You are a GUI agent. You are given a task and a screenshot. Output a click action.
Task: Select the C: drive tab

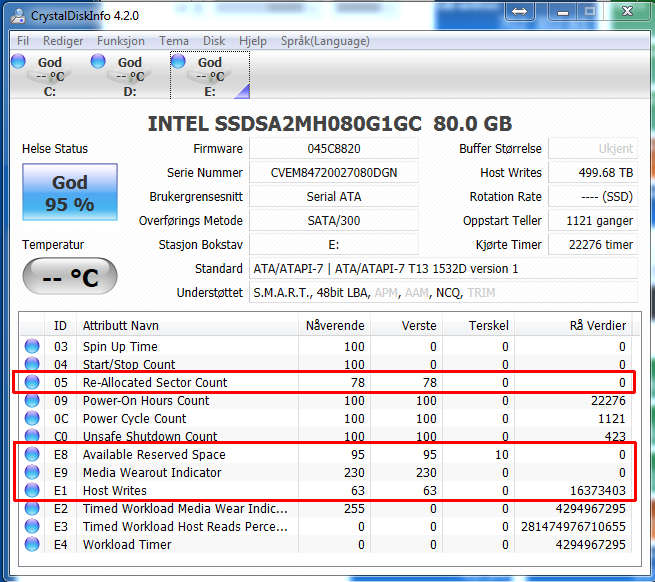[x=50, y=75]
